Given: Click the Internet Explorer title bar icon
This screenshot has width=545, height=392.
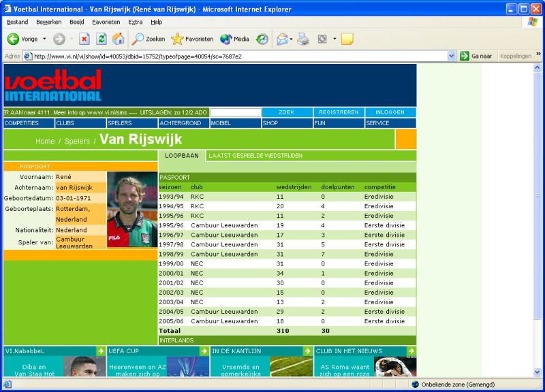Looking at the screenshot, I should point(7,9).
